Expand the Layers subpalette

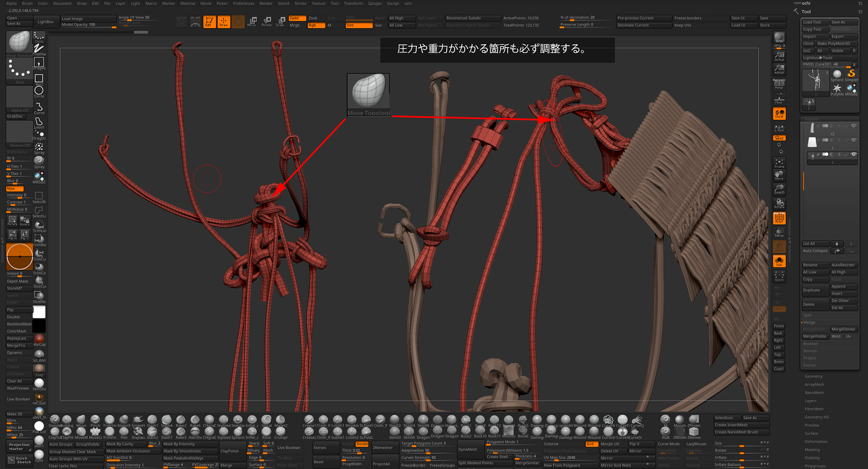coord(810,401)
